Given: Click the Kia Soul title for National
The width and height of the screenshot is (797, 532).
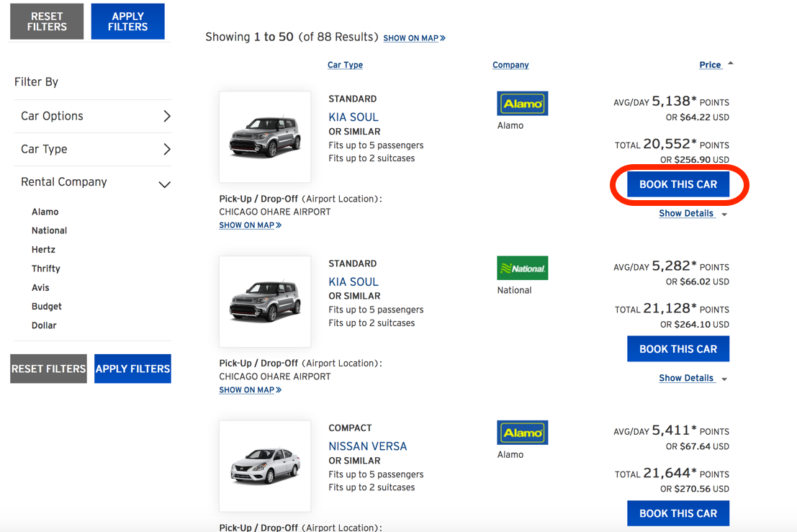Looking at the screenshot, I should [354, 282].
